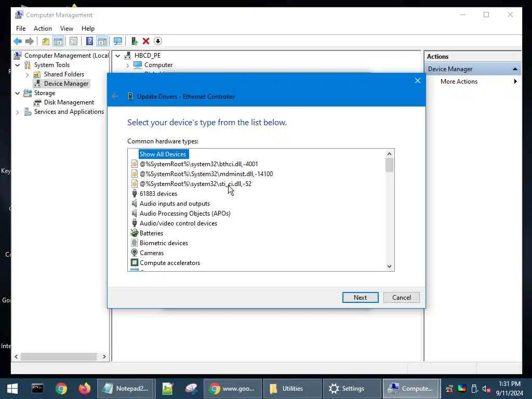The image size is (532, 399).
Task: Click the red X Uninstall device icon
Action: (x=146, y=42)
